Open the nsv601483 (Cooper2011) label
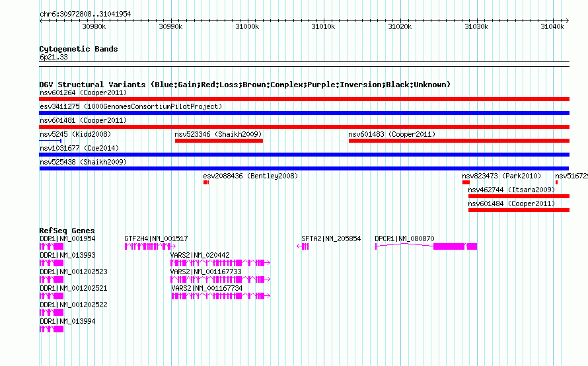The width and height of the screenshot is (588, 366). pos(392,134)
